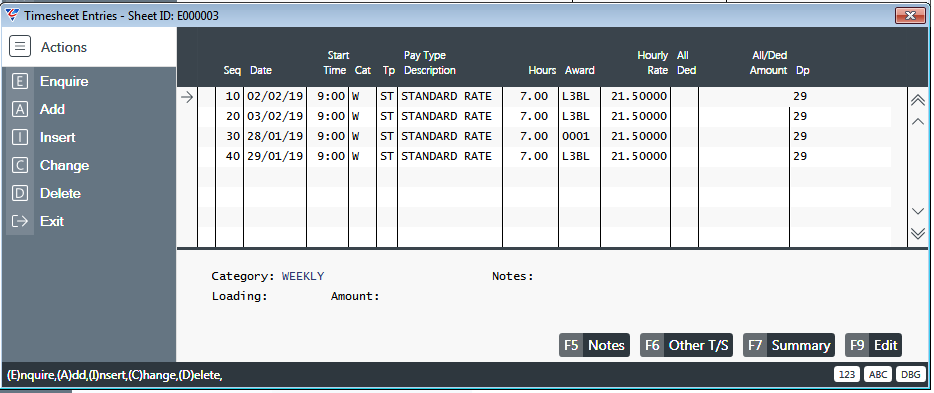Click the Enquire E key icon
Image resolution: width=934 pixels, height=393 pixels.
tap(20, 82)
